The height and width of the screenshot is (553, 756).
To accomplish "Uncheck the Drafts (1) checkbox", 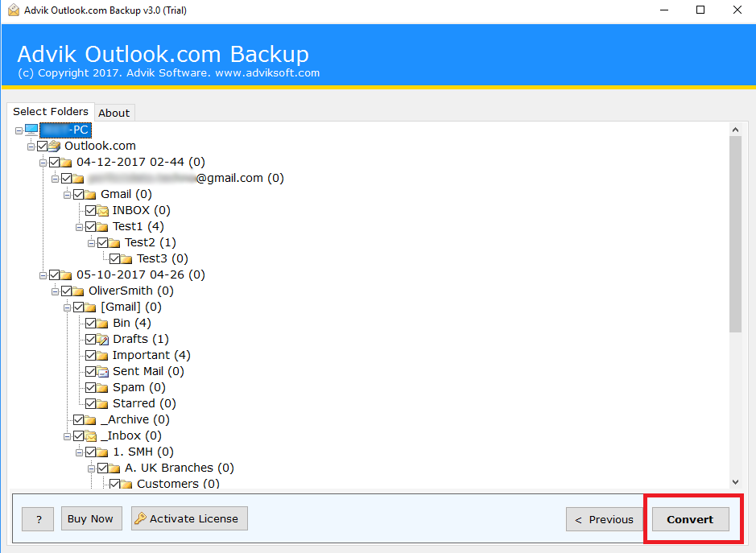I will point(91,339).
